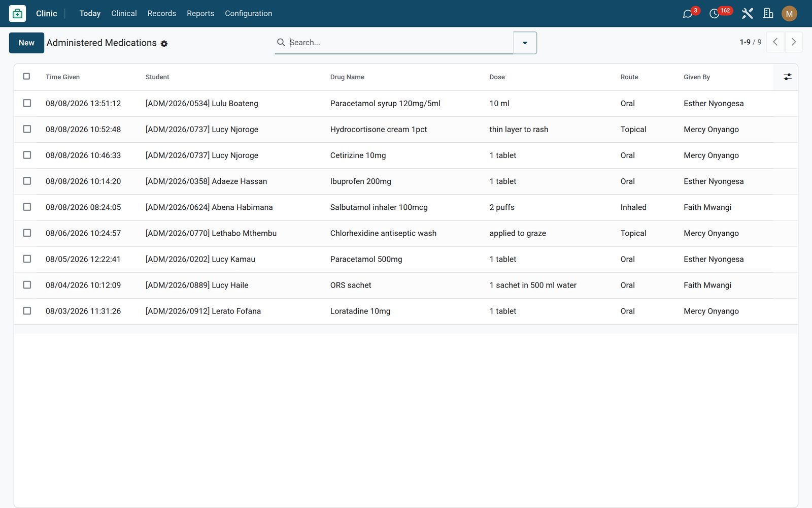Image resolution: width=812 pixels, height=508 pixels.
Task: Sort by the Time Given column header
Action: [62, 77]
